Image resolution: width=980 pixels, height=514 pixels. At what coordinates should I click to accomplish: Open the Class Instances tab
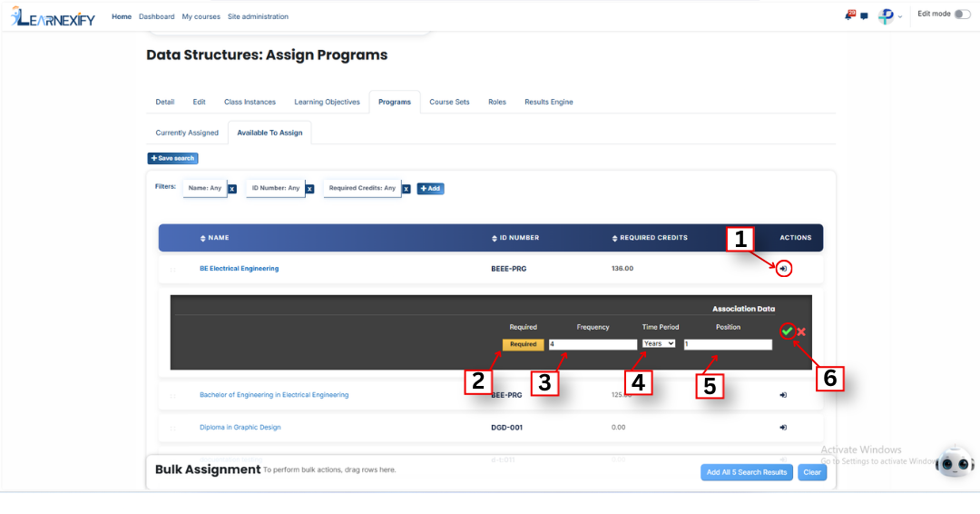tap(250, 102)
